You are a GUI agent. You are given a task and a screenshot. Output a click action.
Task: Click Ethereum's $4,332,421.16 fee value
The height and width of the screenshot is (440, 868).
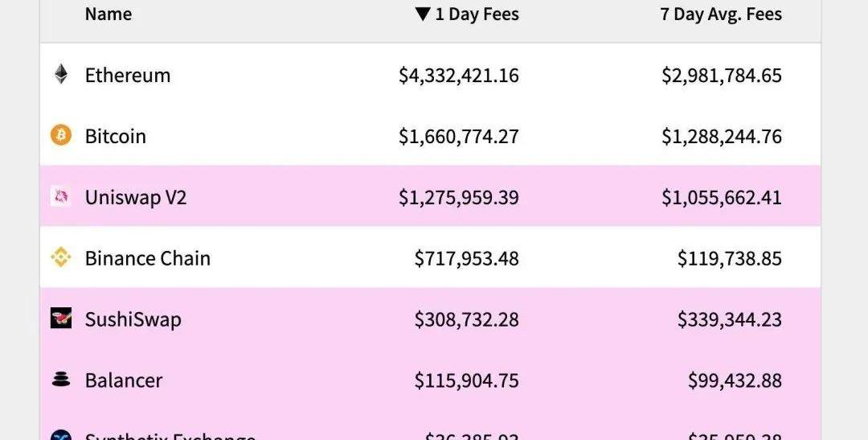click(459, 76)
